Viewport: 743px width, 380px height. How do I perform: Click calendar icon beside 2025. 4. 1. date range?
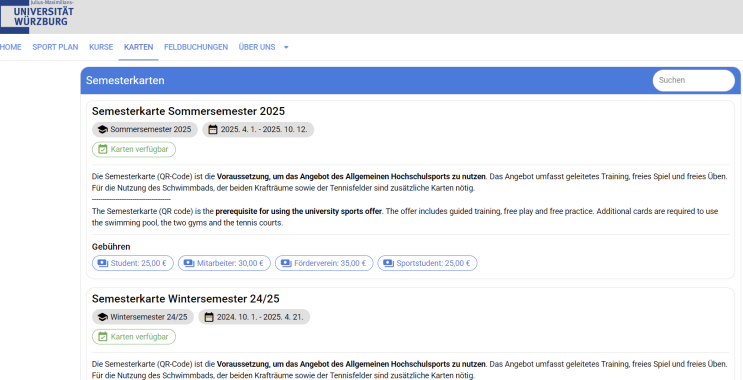213,129
